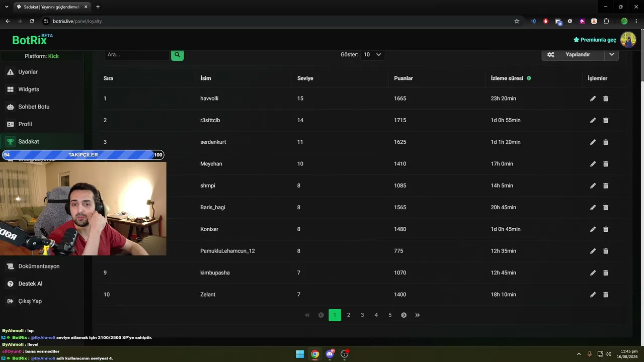Open the BotRix user avatar menu
The height and width of the screenshot is (362, 644).
pos(628,40)
